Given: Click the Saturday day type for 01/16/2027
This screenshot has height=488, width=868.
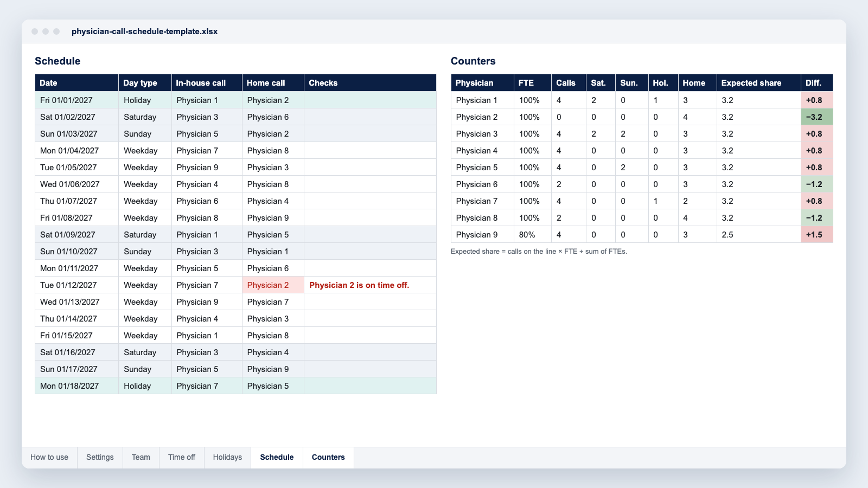Looking at the screenshot, I should (145, 352).
